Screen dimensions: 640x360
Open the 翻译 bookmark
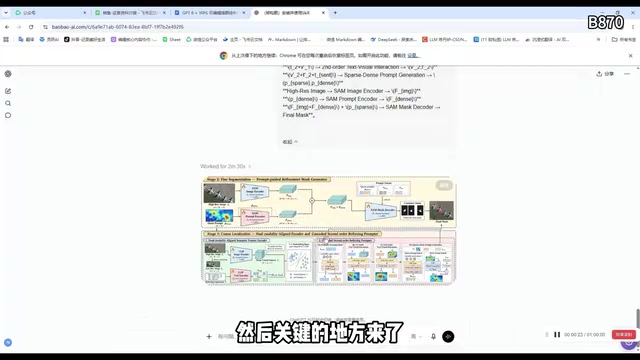click(x=27, y=40)
